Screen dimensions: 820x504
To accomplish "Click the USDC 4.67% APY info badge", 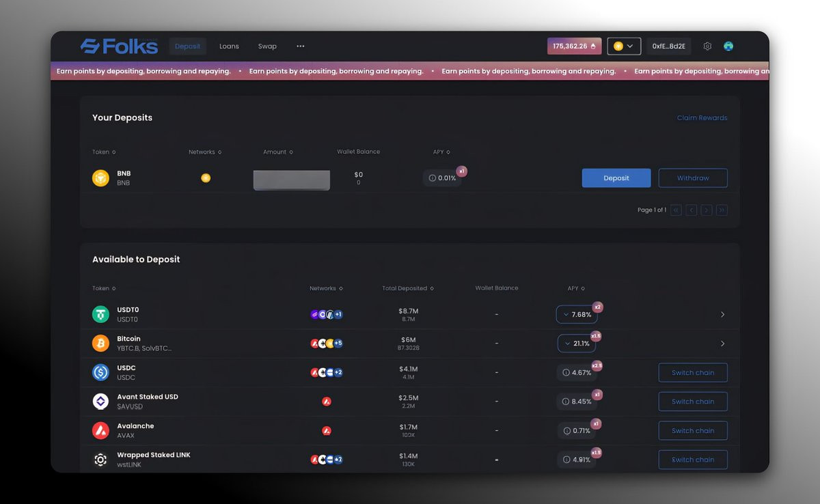I will [577, 372].
